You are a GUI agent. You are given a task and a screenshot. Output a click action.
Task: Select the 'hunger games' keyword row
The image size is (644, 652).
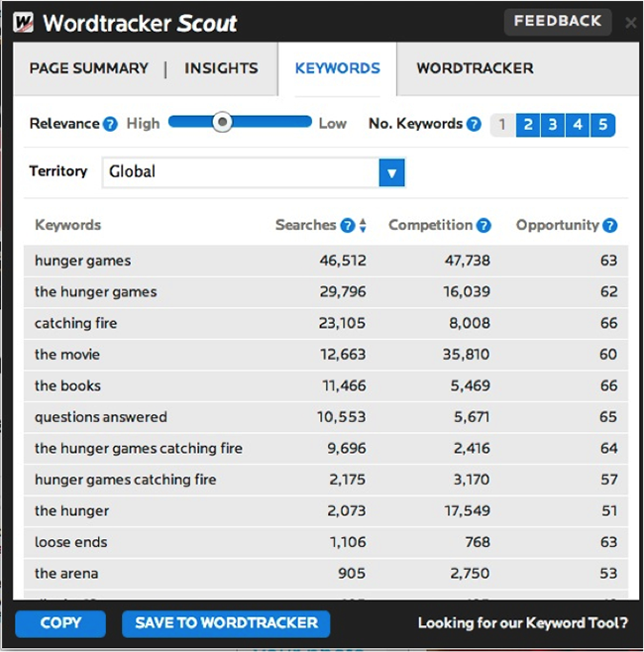tap(326, 261)
